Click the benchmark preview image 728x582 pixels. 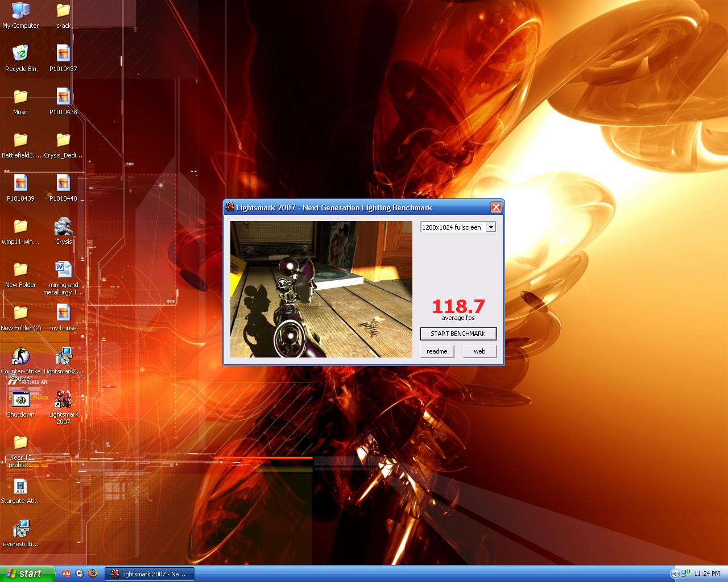point(320,289)
